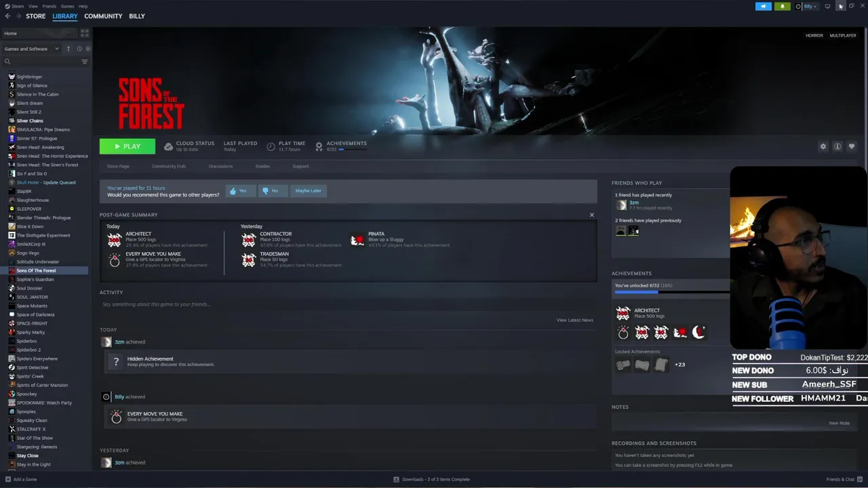Open View Latest News
This screenshot has width=868, height=488.
[575, 320]
